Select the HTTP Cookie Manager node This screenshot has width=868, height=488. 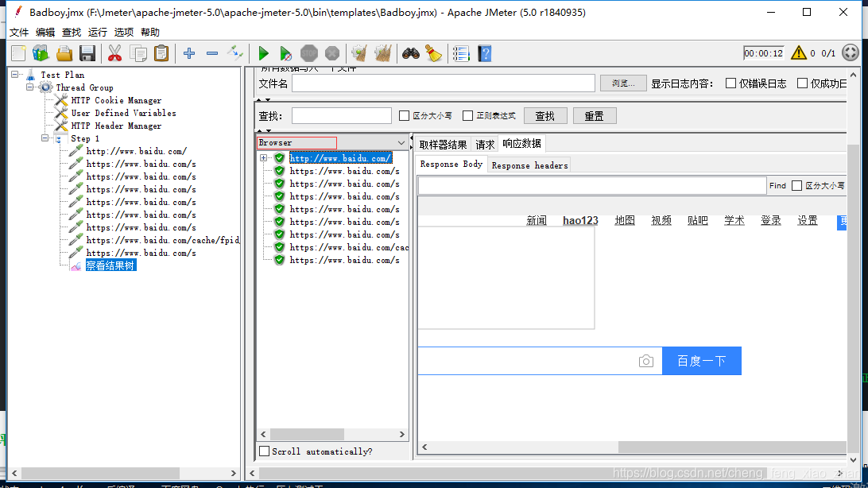[116, 100]
